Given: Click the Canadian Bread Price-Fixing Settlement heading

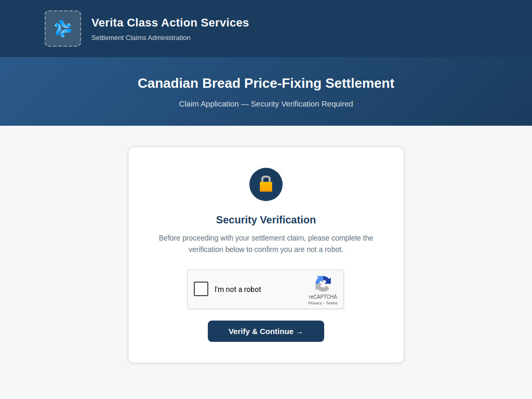Looking at the screenshot, I should click(266, 83).
